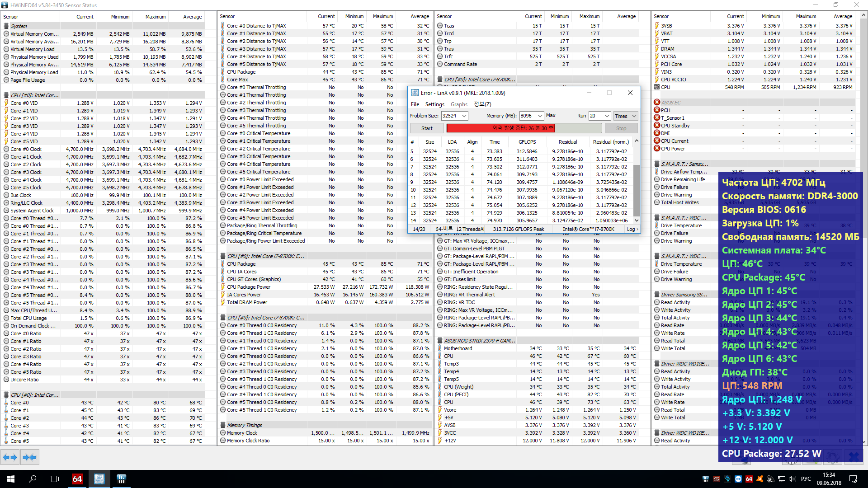Open the Avast antivirus tray icon
Screen dimensions: 868x488
[760, 479]
